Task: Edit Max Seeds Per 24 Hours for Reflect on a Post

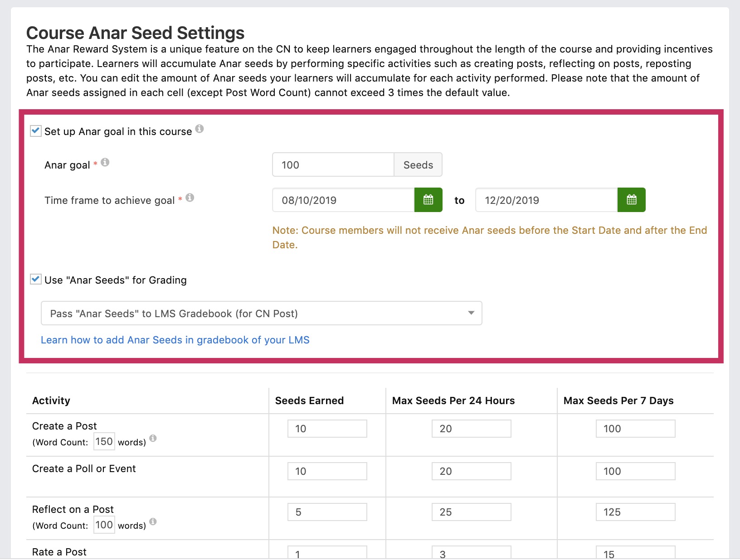Action: tap(472, 512)
